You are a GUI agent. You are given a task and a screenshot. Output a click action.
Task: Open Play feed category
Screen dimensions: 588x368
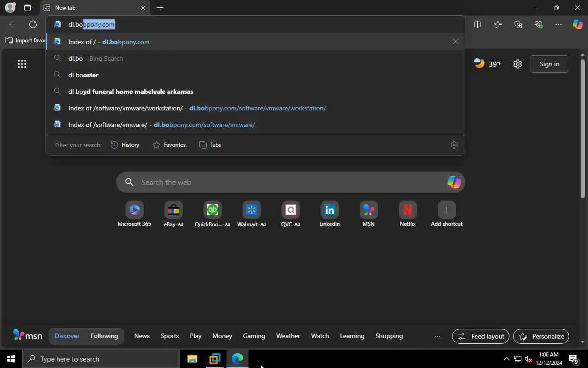[196, 336]
